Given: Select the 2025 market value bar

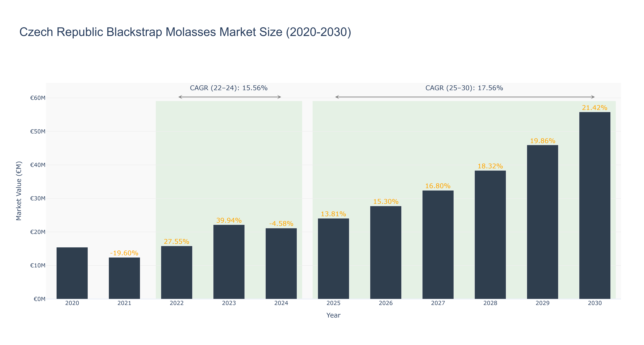Looking at the screenshot, I should coord(333,259).
